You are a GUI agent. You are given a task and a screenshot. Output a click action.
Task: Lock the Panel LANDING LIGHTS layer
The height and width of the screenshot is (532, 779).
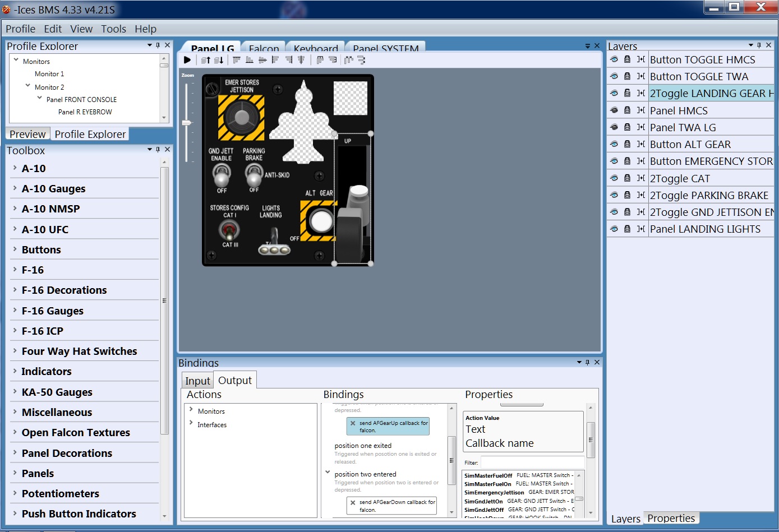click(x=628, y=229)
